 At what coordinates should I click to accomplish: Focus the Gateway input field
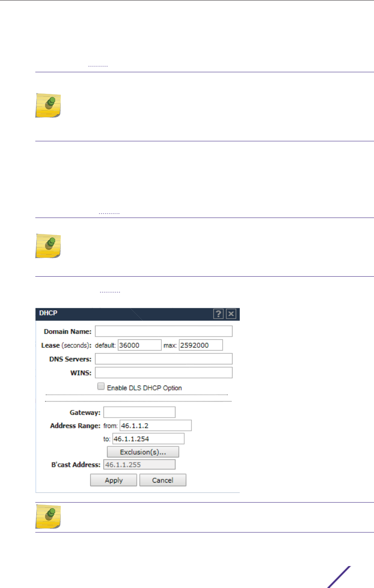point(139,412)
